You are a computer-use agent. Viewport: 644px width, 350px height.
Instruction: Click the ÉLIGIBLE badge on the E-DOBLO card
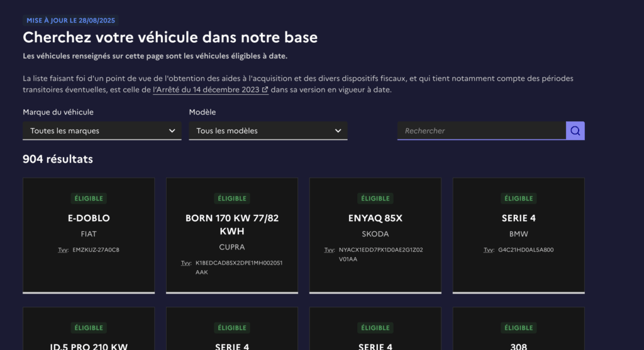click(89, 198)
